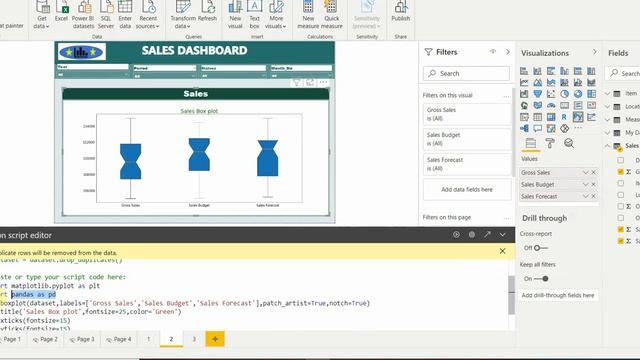Image resolution: width=640 pixels, height=360 pixels.
Task: Click Add data fields here in Filters
Action: click(467, 189)
